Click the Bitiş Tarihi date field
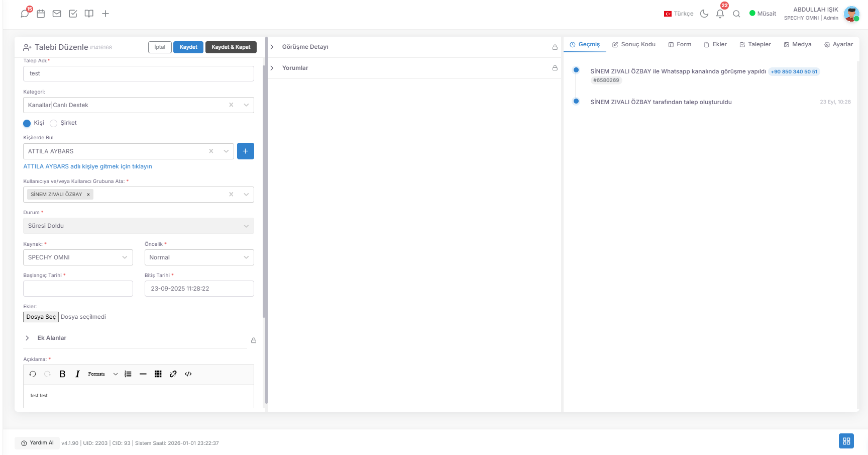Image resolution: width=868 pixels, height=455 pixels. coord(199,289)
